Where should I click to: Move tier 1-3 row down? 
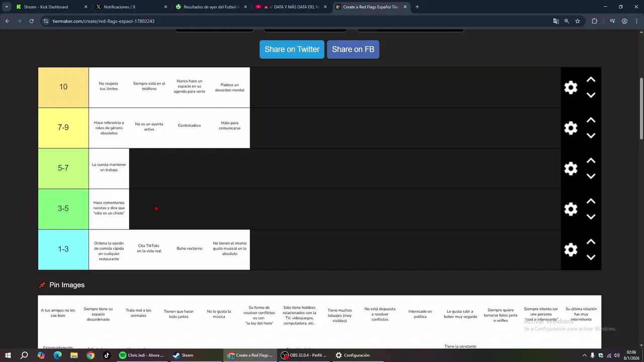[x=591, y=257]
